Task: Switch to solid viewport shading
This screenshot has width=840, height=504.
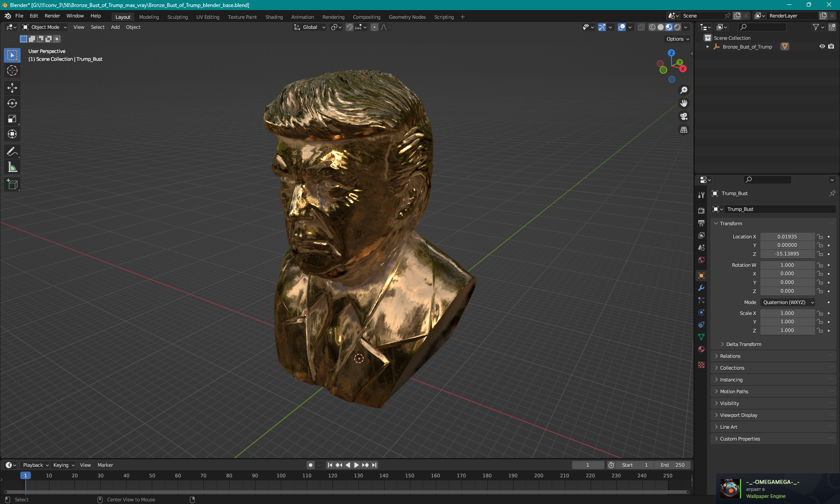Action: 661,27
